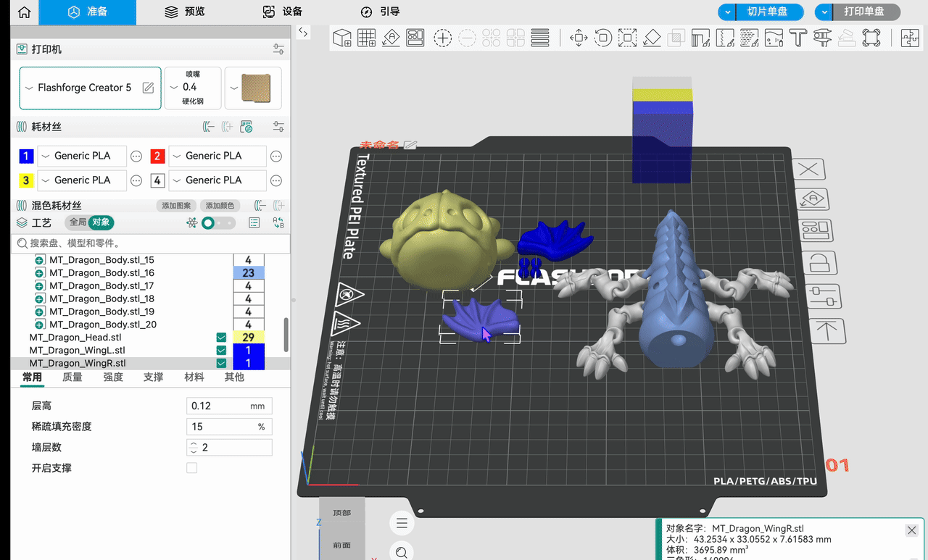928x560 pixels.
Task: Open the Assembly view puzzle icon
Action: pos(909,38)
